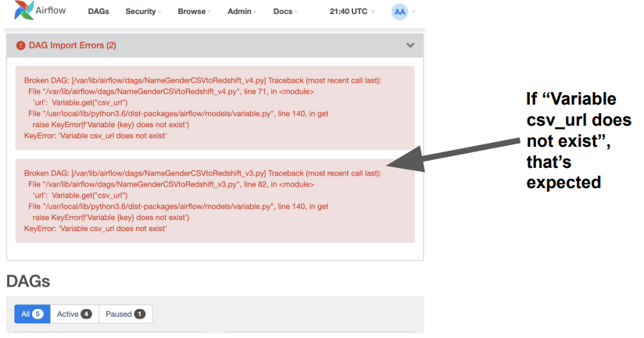Open the Browse dropdown menu
Image resolution: width=644 pixels, height=338 pixels.
click(x=194, y=12)
